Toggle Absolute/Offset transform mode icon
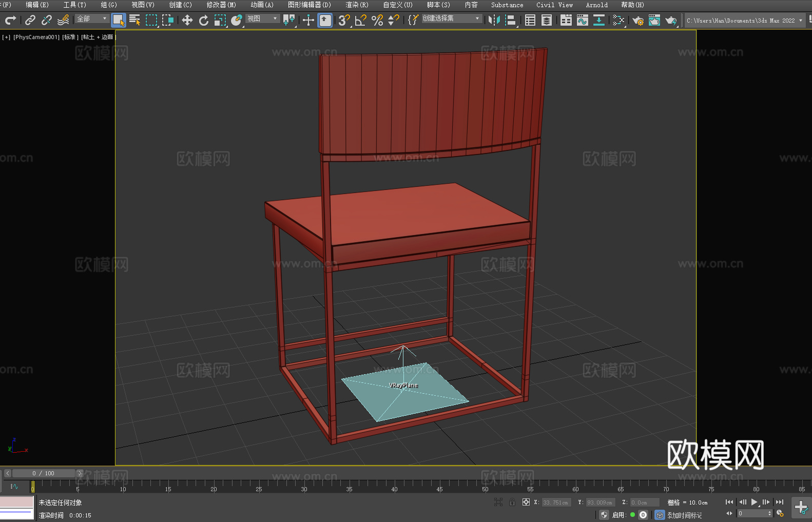 526,502
